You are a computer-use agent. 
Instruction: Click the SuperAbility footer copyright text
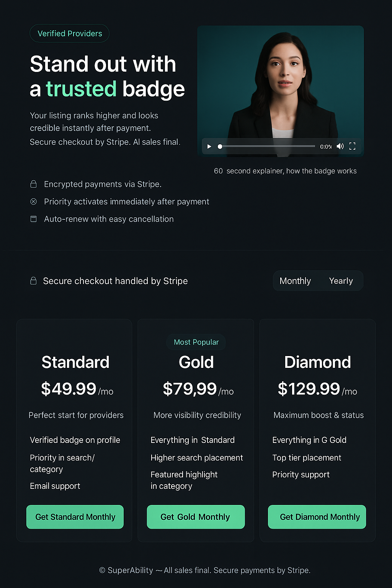click(204, 570)
